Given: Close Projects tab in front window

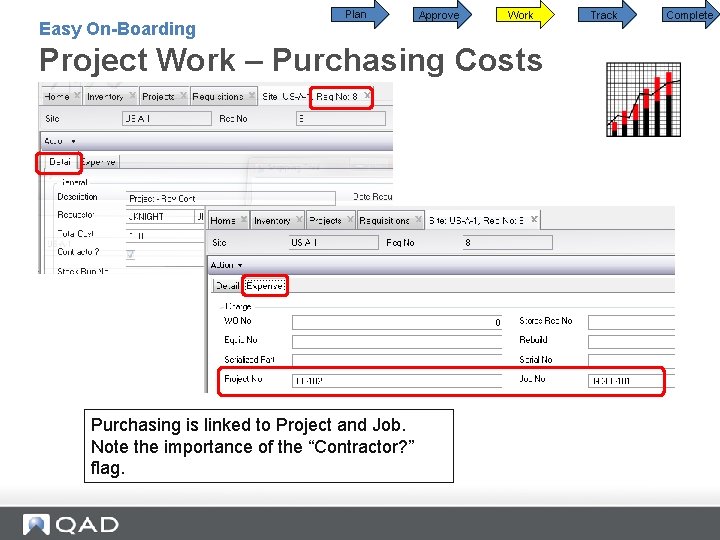Looking at the screenshot, I should pyautogui.click(x=350, y=219).
